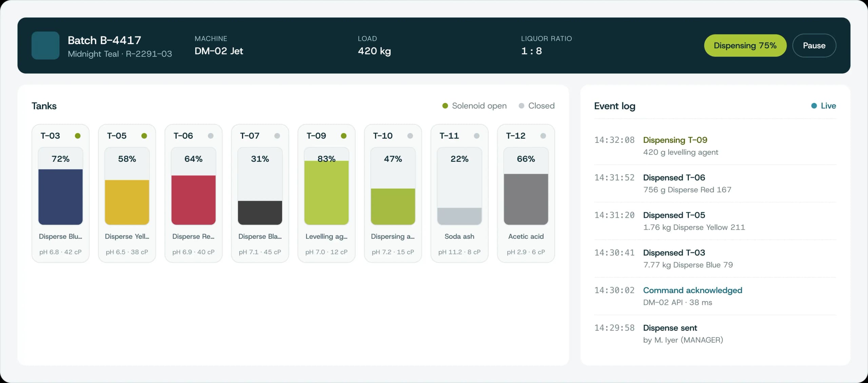Select the T-11 Soda ash level bar
The width and height of the screenshot is (868, 383).
click(459, 186)
